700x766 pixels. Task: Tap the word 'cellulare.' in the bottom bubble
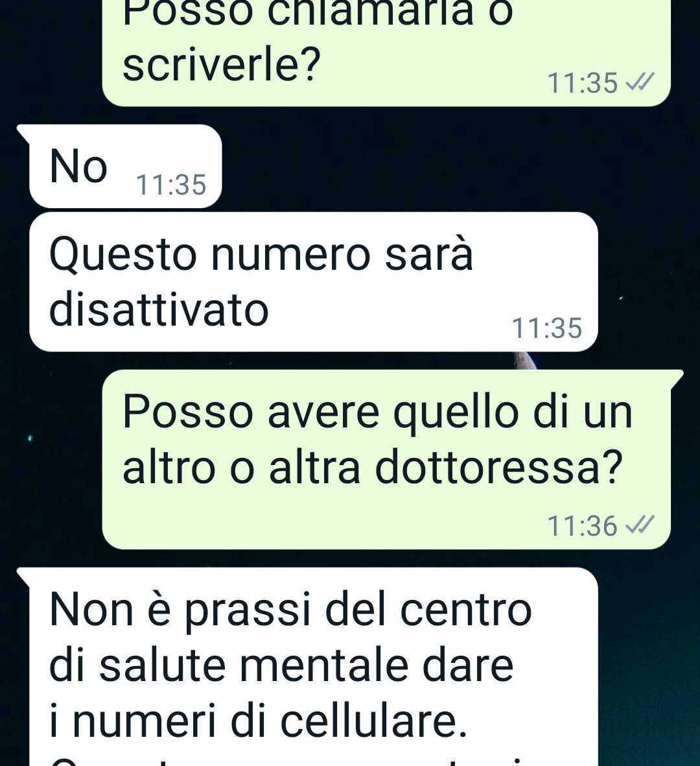click(x=373, y=721)
